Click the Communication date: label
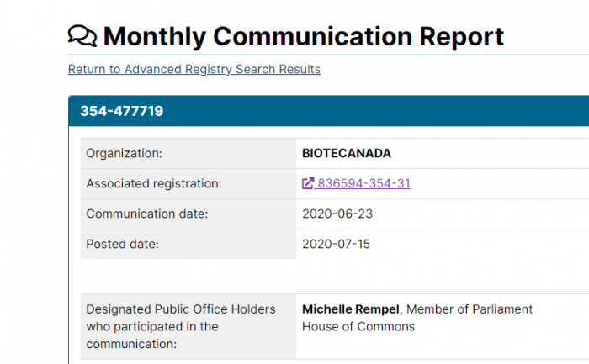589x364 pixels. [x=147, y=214]
